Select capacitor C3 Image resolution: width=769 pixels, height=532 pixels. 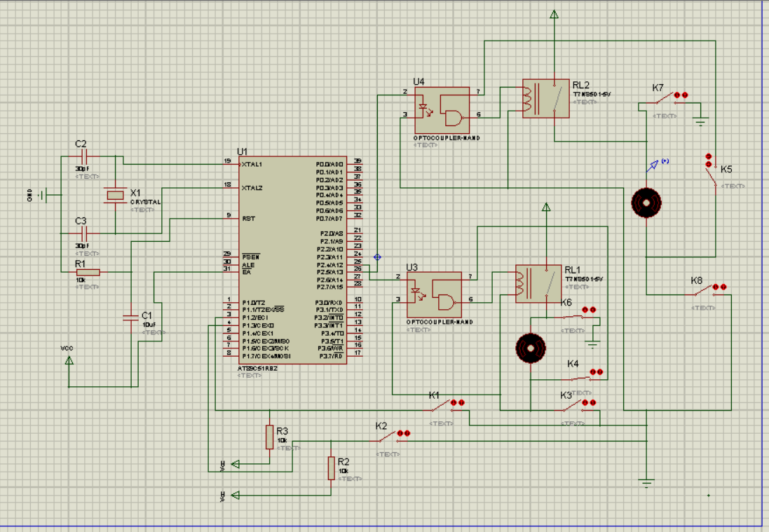click(84, 234)
